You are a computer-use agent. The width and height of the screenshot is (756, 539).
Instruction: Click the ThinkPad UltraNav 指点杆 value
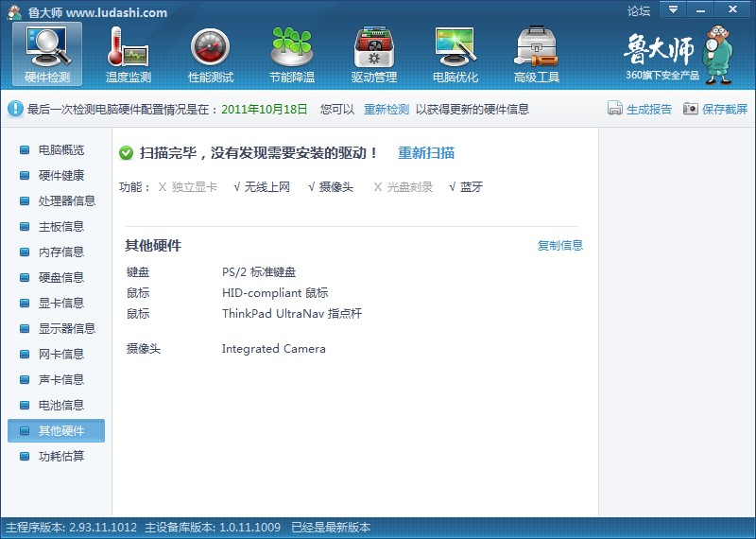pos(292,314)
